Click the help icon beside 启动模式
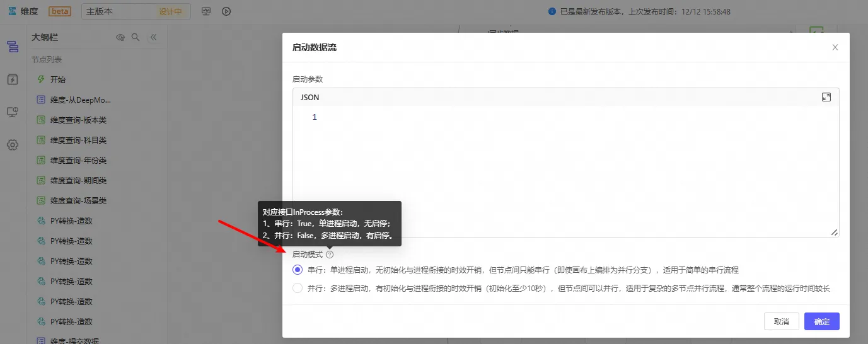 (330, 255)
